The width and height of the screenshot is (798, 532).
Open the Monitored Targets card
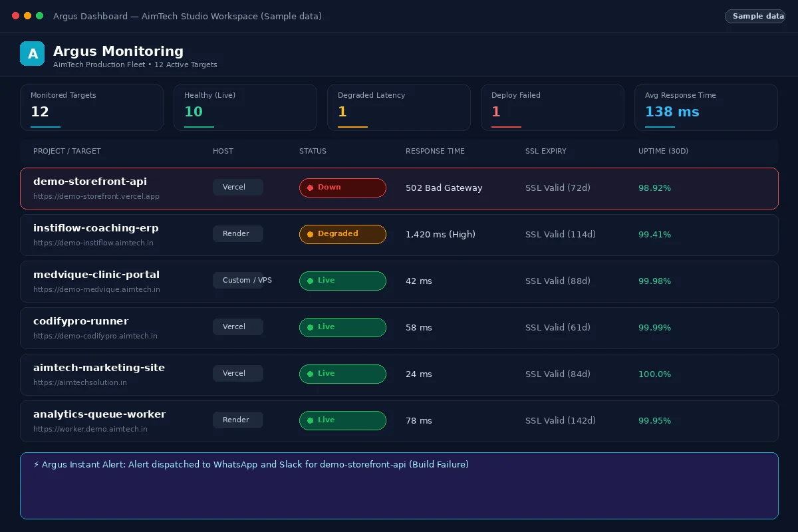92,107
